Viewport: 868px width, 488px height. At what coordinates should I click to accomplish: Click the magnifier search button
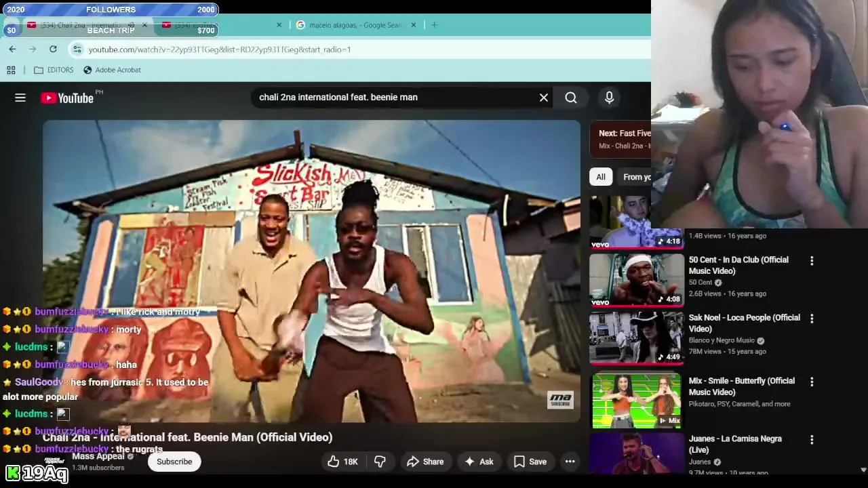pyautogui.click(x=571, y=98)
